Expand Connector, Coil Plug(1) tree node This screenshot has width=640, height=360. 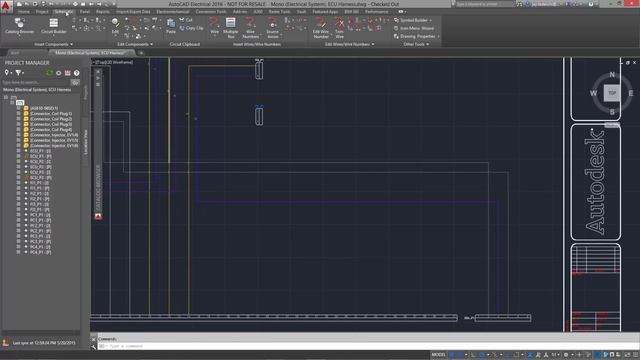point(18,114)
